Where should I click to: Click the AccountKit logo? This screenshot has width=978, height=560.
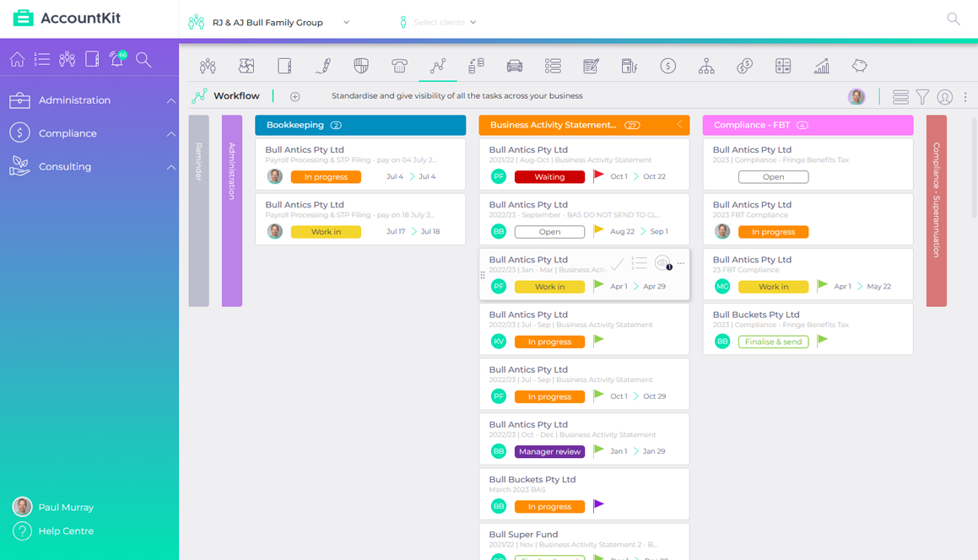pyautogui.click(x=67, y=18)
